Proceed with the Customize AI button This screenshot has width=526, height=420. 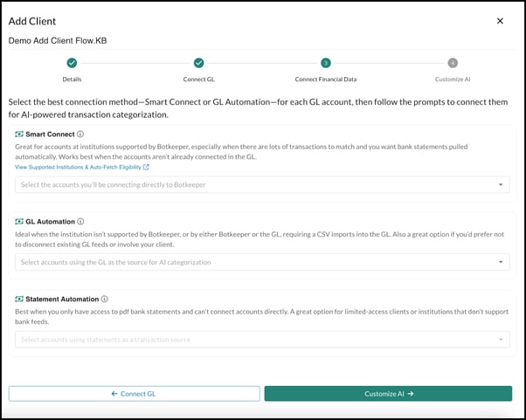pyautogui.click(x=388, y=394)
